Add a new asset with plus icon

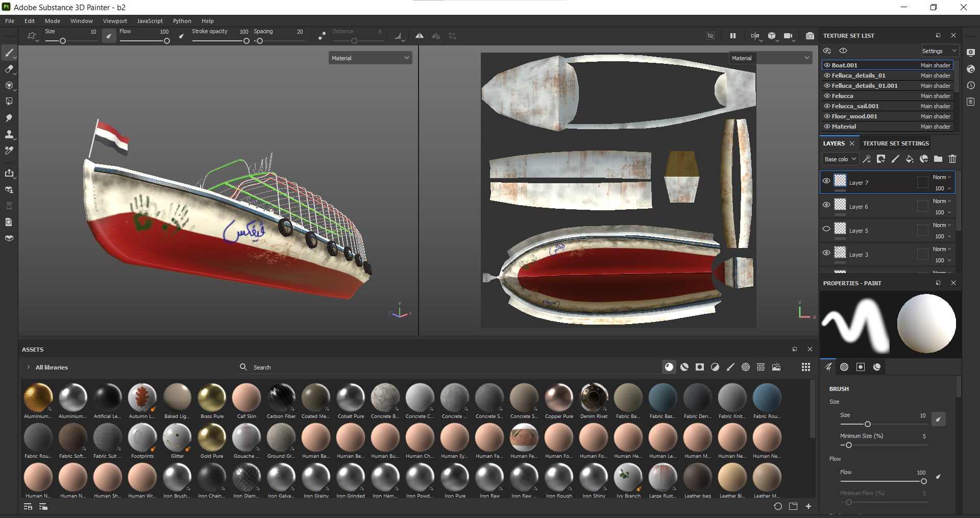pyautogui.click(x=808, y=506)
